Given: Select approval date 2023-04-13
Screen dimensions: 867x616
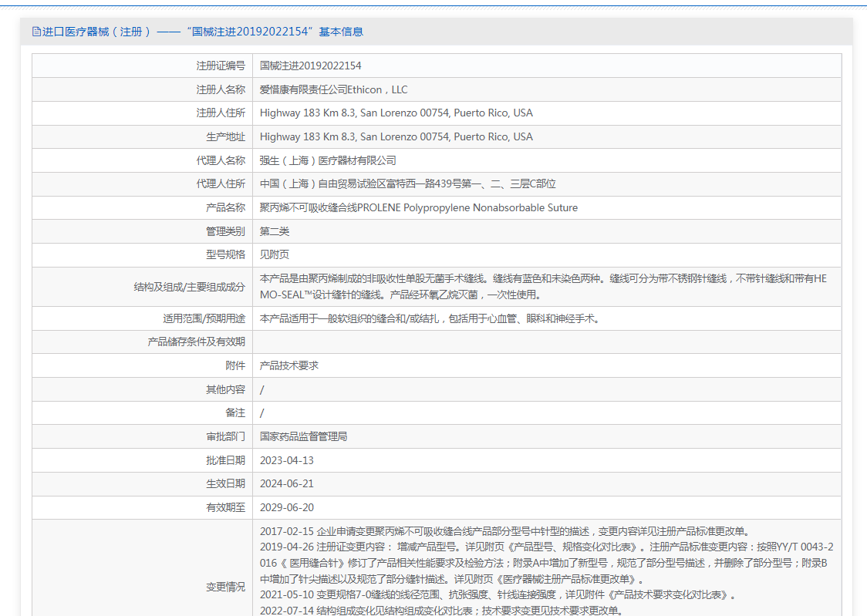Looking at the screenshot, I should (286, 460).
